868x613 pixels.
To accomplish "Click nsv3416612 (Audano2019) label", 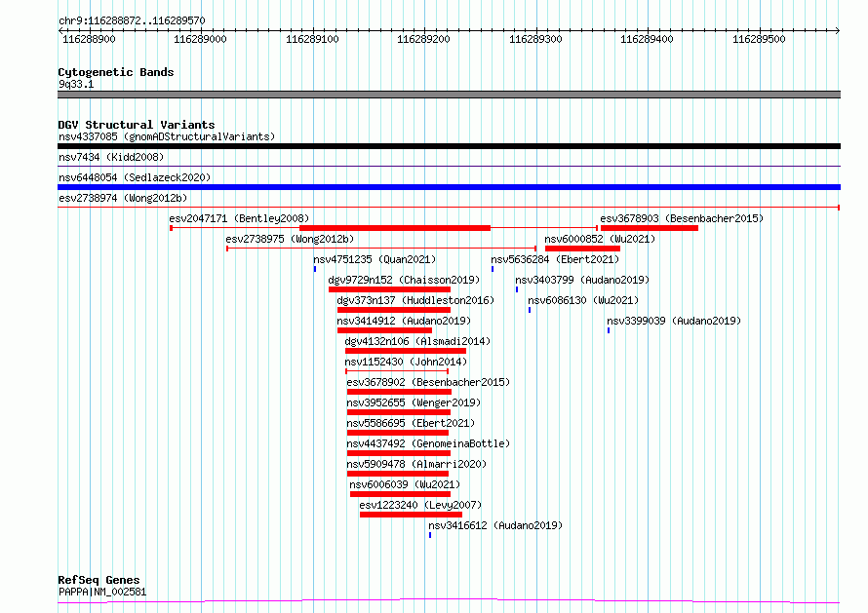I will click(x=495, y=525).
